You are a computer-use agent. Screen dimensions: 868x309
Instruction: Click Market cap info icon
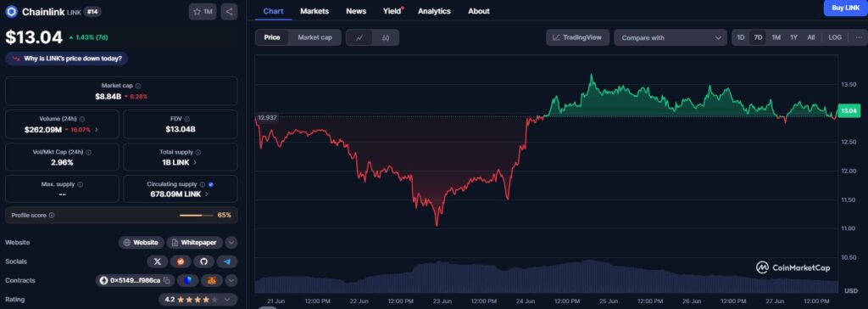click(138, 86)
